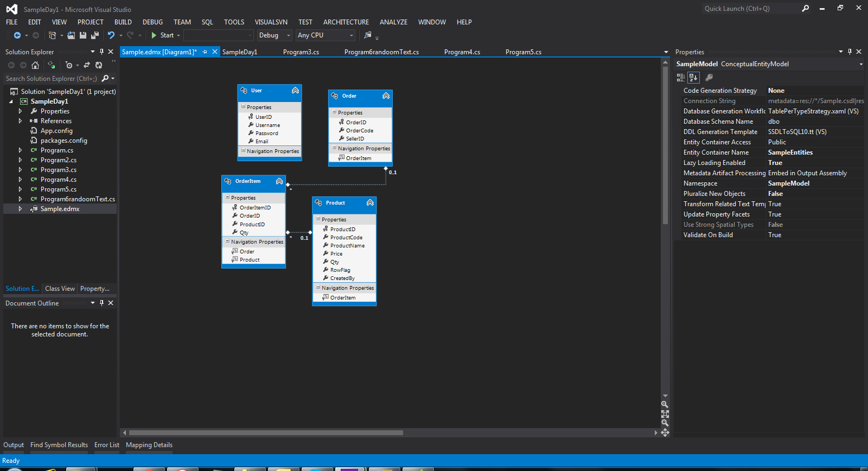Pin the Sample.edmx [Diagram1] tab

[x=205, y=52]
